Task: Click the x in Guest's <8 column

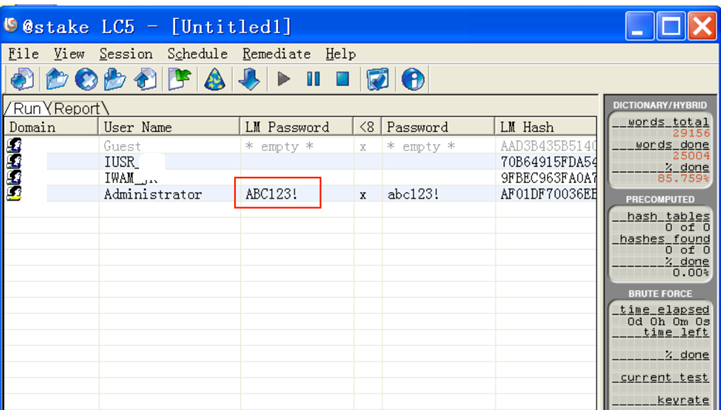Action: pos(363,148)
